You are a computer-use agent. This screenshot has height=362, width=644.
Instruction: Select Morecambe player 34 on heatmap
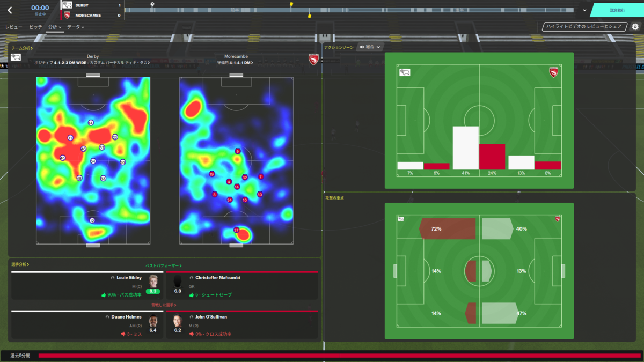pos(230,200)
